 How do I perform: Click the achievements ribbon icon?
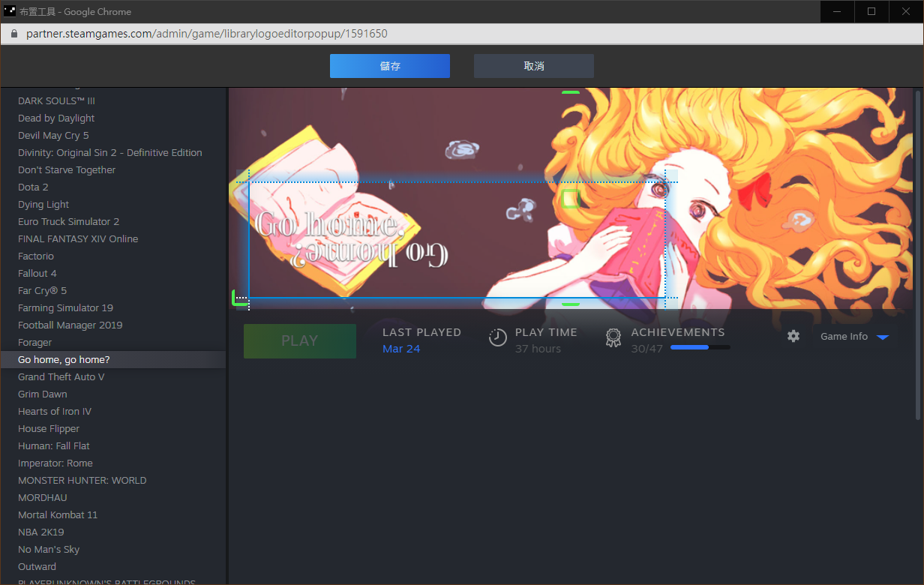[x=613, y=338]
